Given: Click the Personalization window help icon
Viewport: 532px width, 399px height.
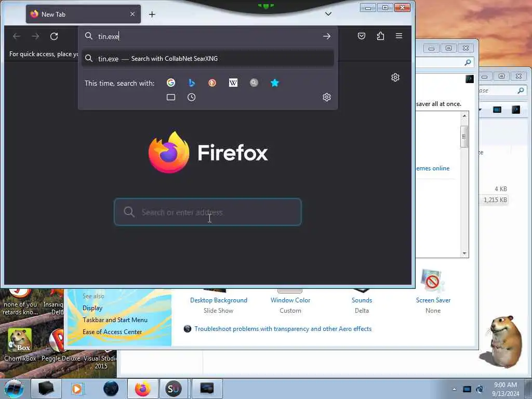Looking at the screenshot, I should coord(470,79).
